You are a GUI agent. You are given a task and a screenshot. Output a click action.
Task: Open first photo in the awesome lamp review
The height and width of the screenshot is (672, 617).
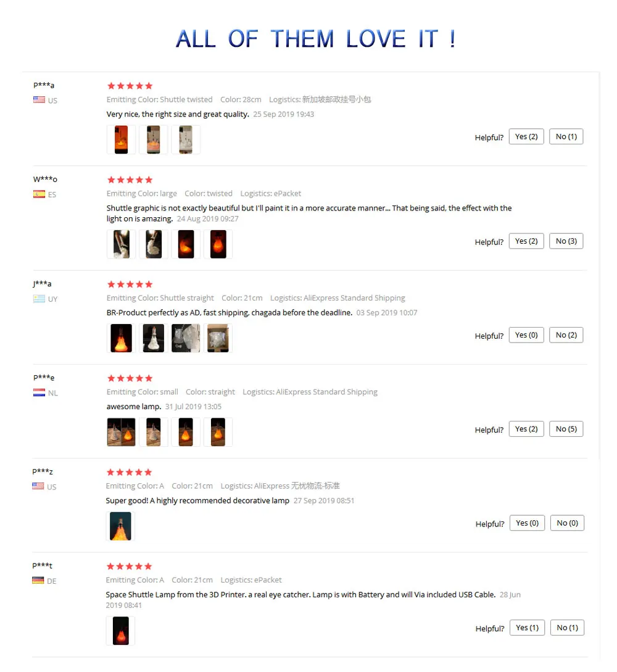click(x=122, y=432)
